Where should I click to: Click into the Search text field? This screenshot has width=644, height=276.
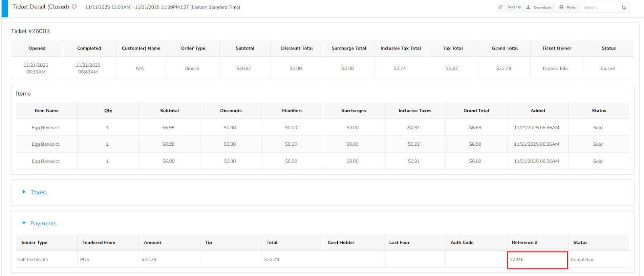pos(601,8)
